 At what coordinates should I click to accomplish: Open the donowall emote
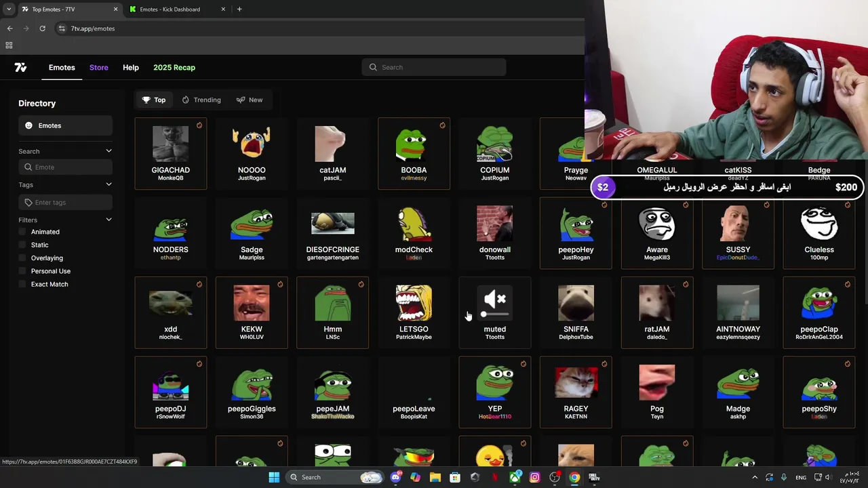pos(495,233)
